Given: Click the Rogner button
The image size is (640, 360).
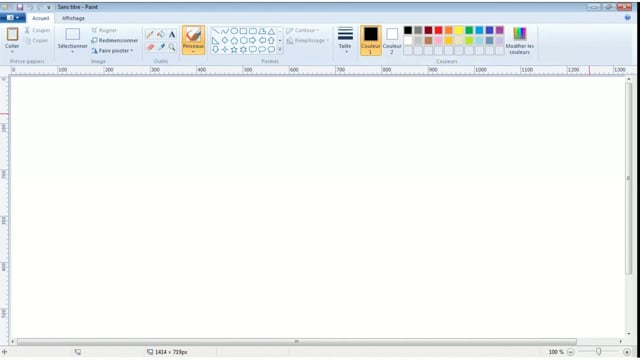Looking at the screenshot, I should 104,31.
